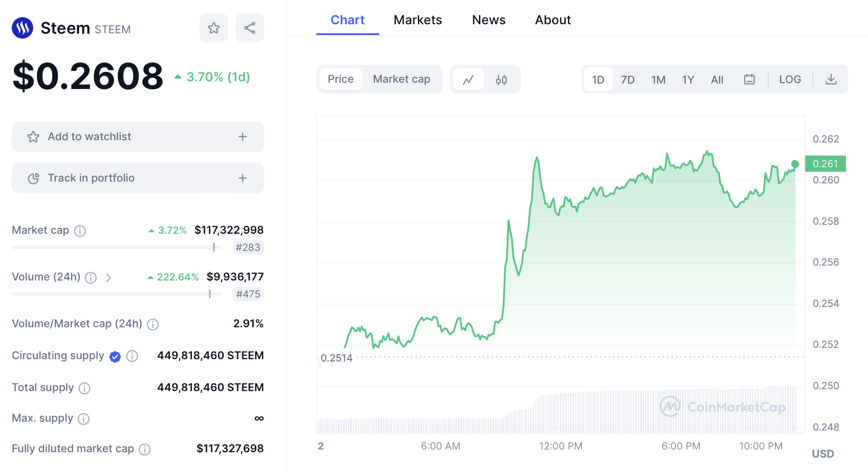This screenshot has height=472, width=868.
Task: Switch chart to Market cap
Action: tap(401, 79)
